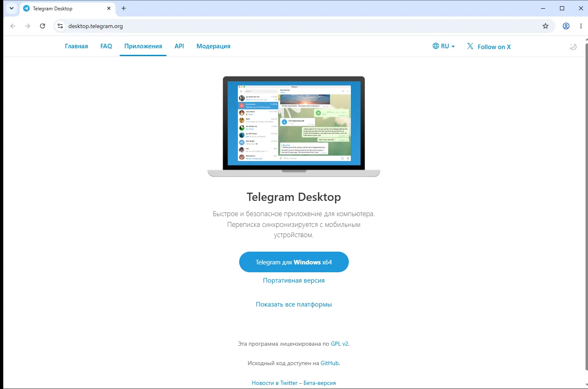
Task: Open the GPL v2 license link
Action: tap(340, 344)
